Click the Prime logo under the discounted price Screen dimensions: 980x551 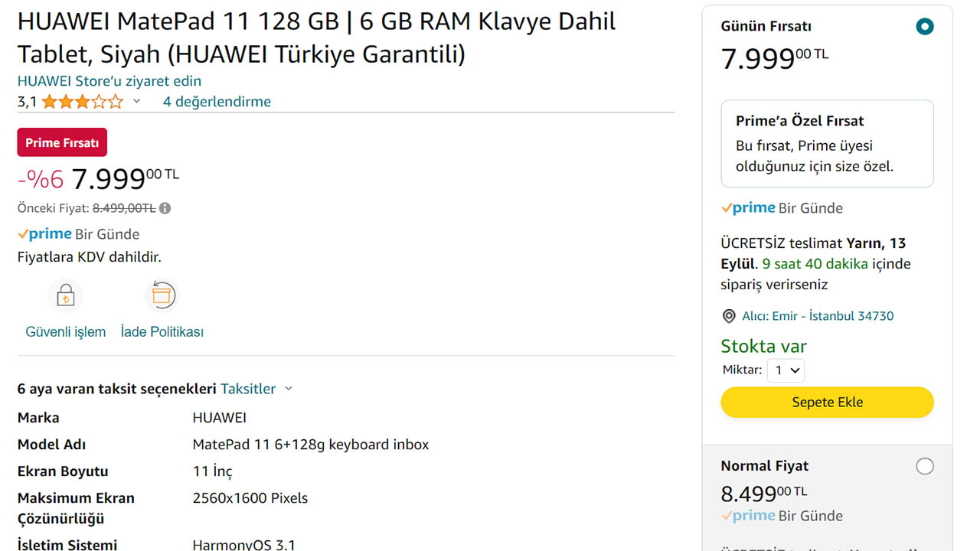point(45,234)
